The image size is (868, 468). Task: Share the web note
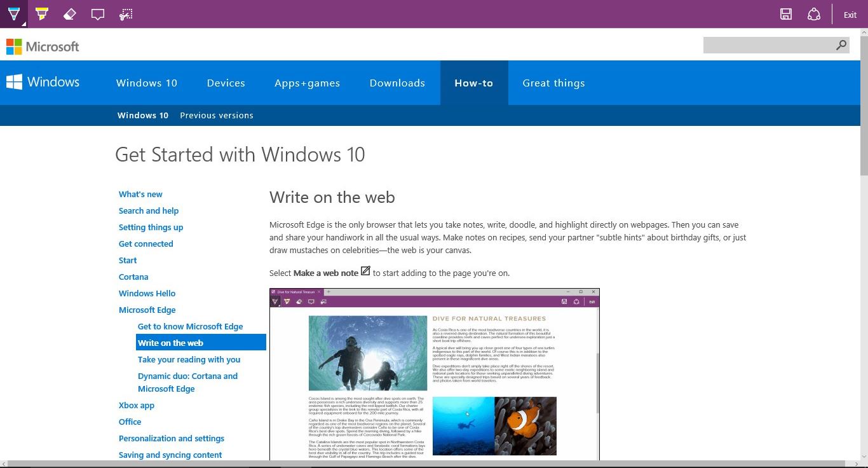click(x=814, y=15)
